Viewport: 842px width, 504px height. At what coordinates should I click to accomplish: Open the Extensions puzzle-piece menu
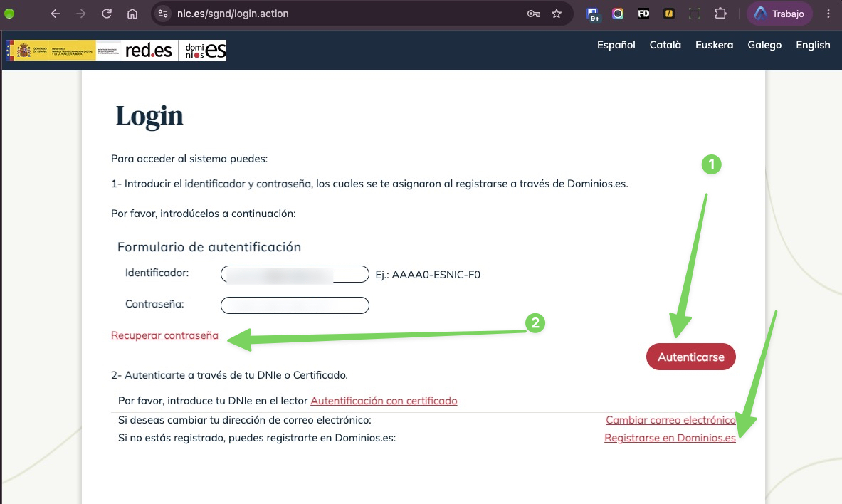click(720, 14)
